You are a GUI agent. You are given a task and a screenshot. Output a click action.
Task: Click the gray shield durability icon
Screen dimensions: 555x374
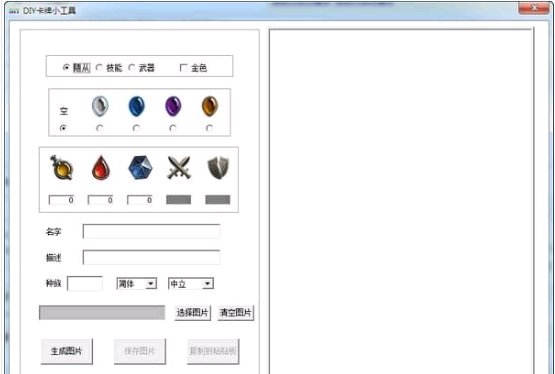click(218, 168)
